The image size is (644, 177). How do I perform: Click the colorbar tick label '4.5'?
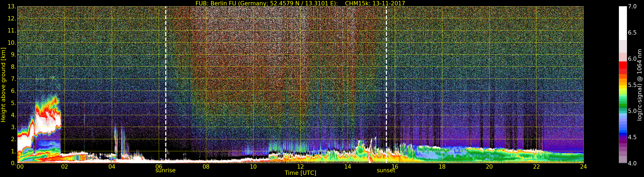pyautogui.click(x=632, y=137)
